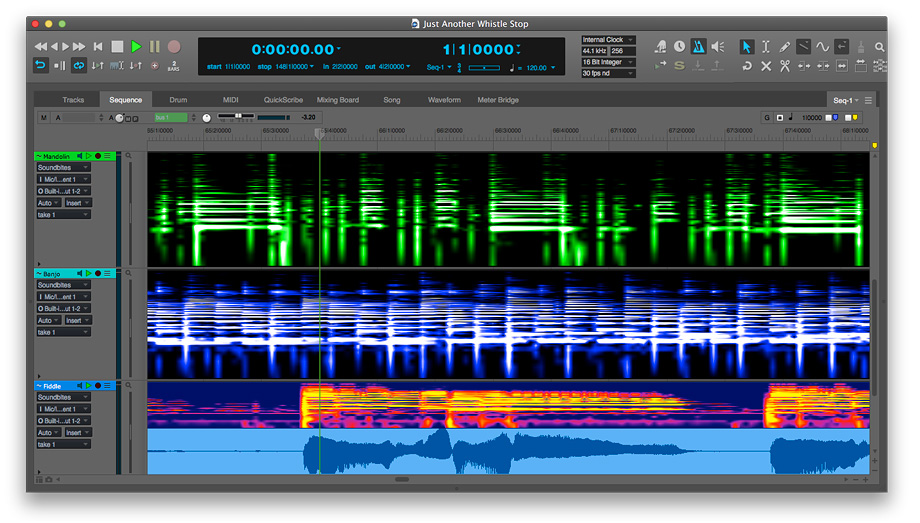Click the Rewind double-arrow button
Viewport: 920px width, 523px height.
(x=40, y=46)
